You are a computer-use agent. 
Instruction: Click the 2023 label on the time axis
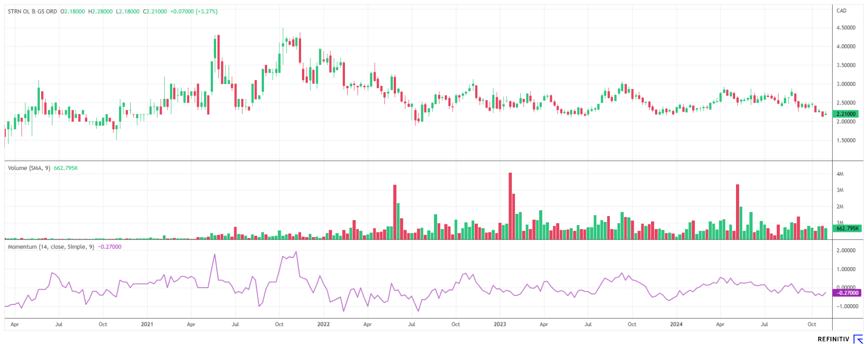(500, 324)
